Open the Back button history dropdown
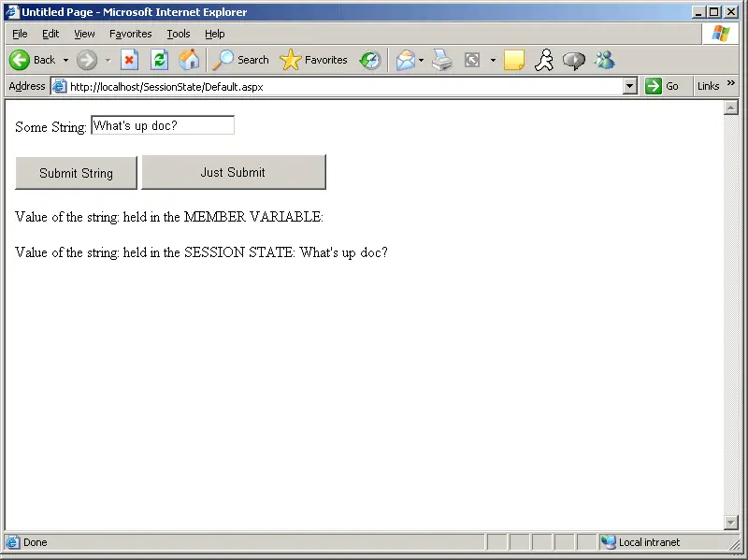The height and width of the screenshot is (560, 748). click(65, 61)
